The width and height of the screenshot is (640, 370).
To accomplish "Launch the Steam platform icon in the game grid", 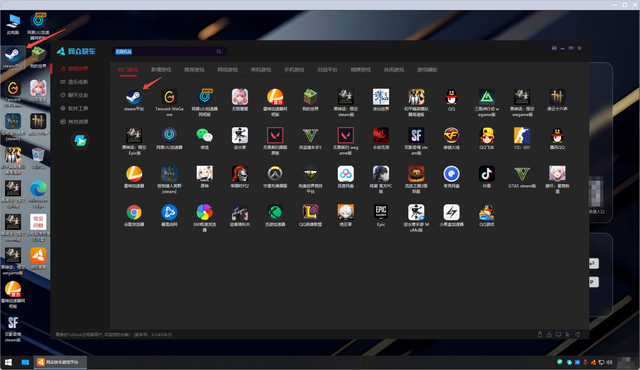I will click(133, 97).
